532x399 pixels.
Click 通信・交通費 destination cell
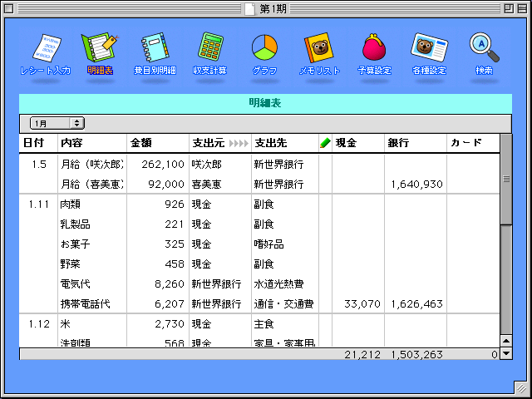click(284, 303)
